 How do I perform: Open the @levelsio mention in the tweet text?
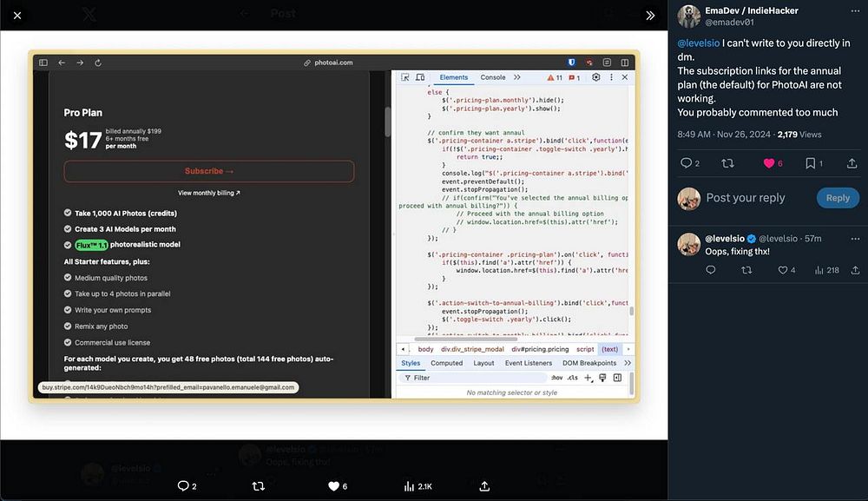pyautogui.click(x=698, y=43)
